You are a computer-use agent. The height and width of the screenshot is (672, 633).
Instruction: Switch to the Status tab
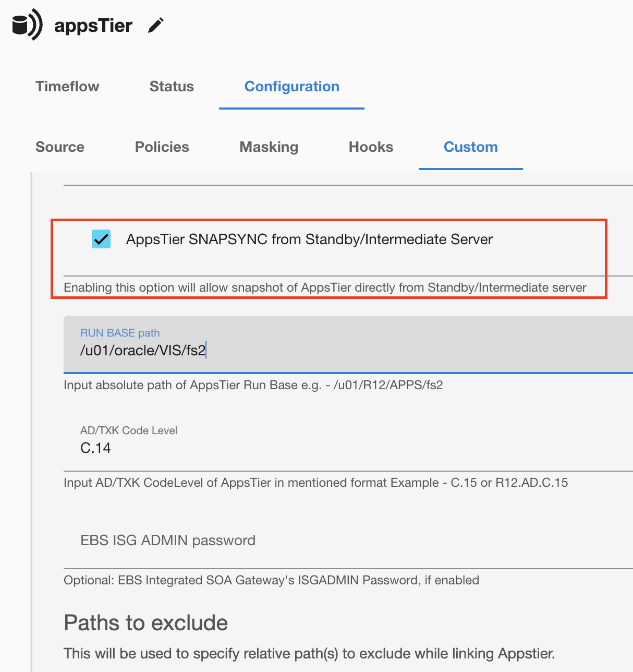click(172, 87)
